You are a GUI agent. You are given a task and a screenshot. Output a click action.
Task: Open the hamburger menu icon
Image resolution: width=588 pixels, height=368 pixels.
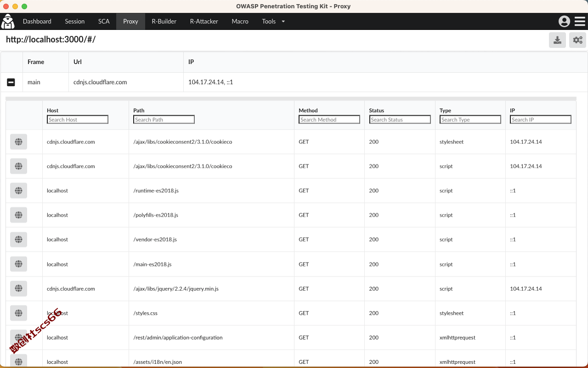(580, 21)
